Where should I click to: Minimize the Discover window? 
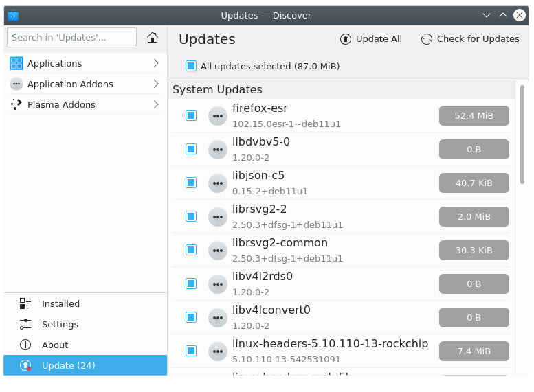[487, 15]
